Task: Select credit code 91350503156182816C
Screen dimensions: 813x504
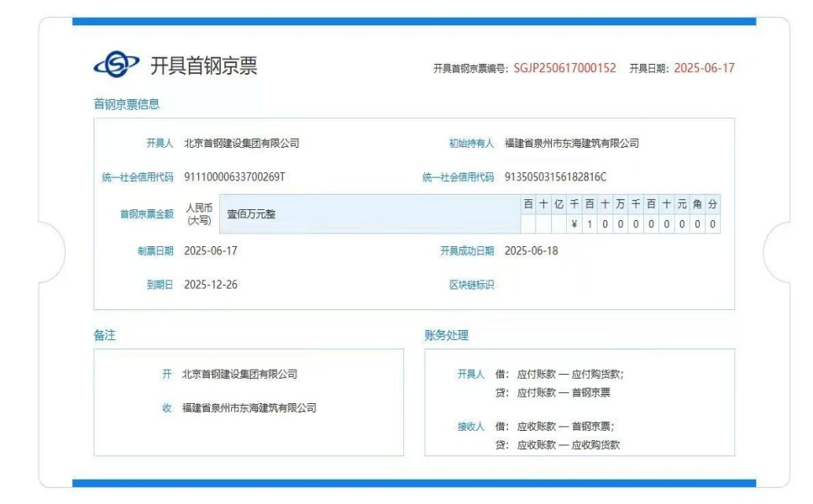Action: (x=555, y=176)
